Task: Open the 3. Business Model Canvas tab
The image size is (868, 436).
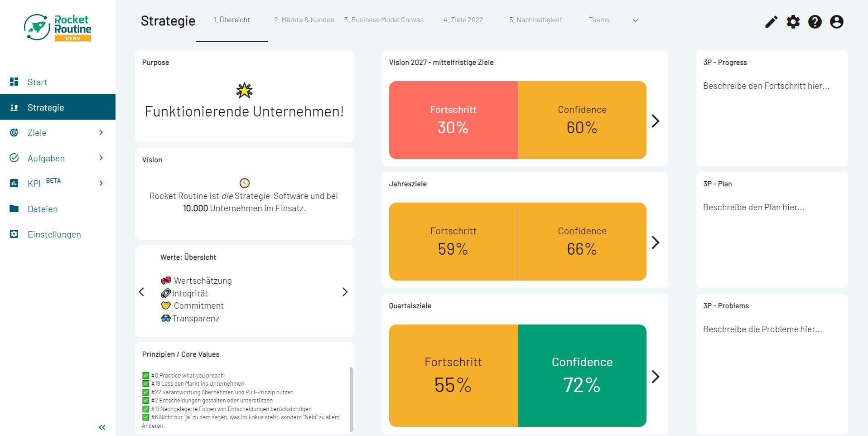Action: point(384,20)
